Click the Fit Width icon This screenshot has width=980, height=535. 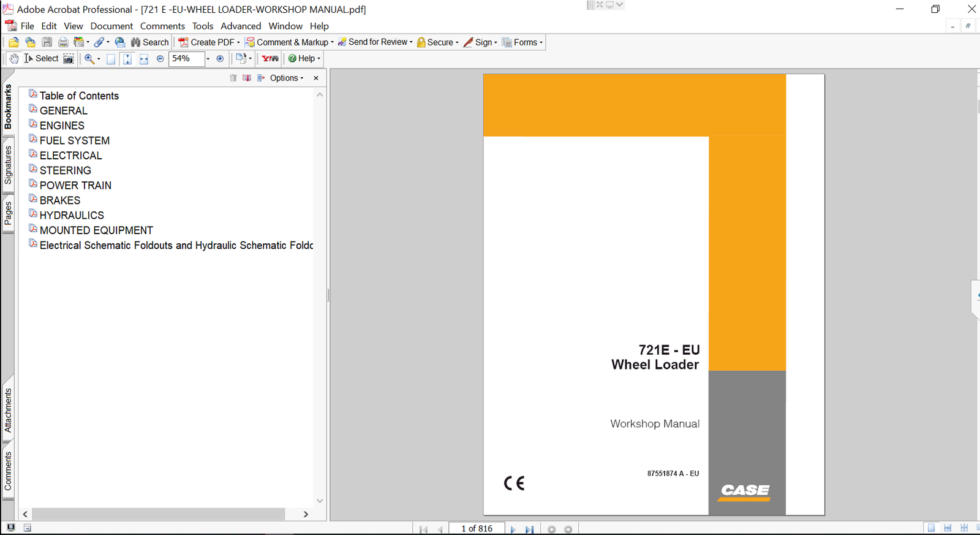(143, 59)
